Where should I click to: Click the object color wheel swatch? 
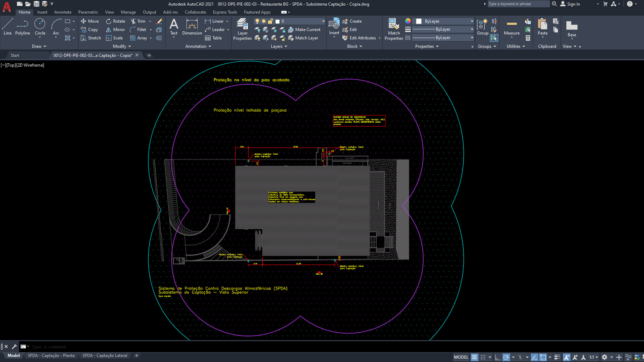pos(408,21)
